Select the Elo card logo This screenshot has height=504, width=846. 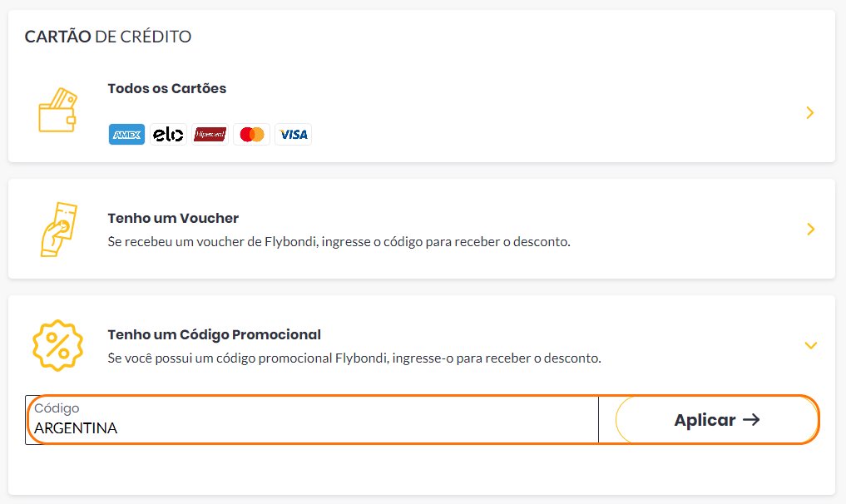point(168,135)
